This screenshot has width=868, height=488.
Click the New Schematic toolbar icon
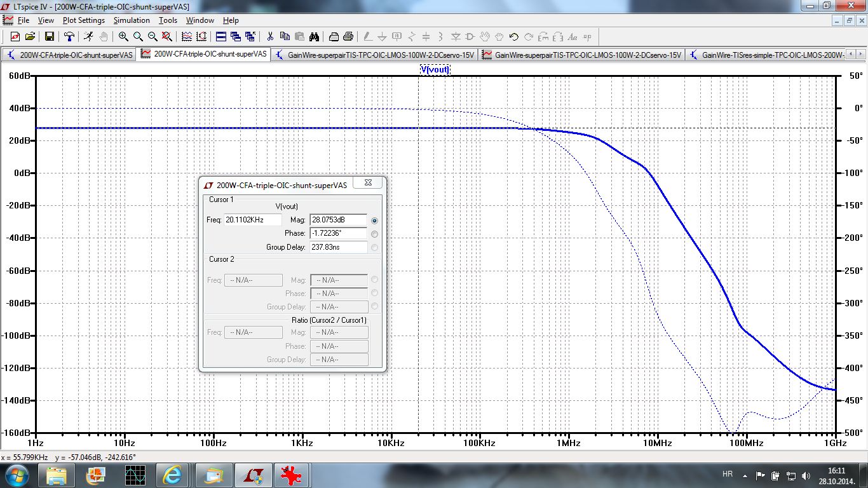tap(15, 36)
